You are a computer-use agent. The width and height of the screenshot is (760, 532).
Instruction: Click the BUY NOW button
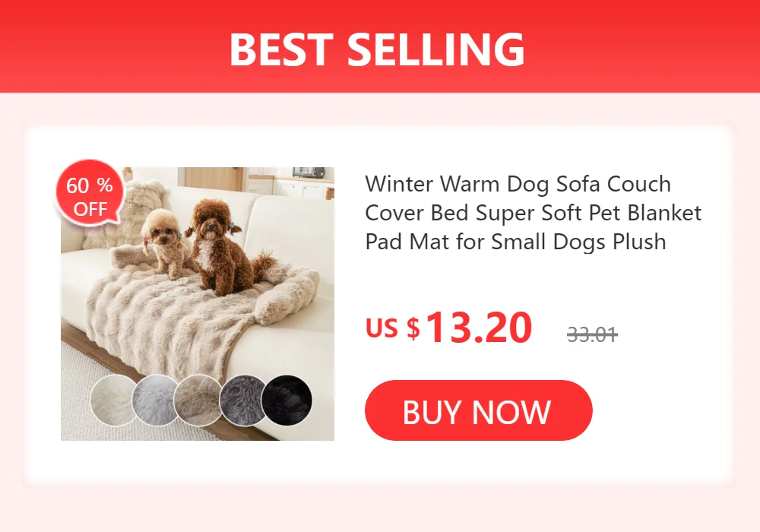pos(478,410)
